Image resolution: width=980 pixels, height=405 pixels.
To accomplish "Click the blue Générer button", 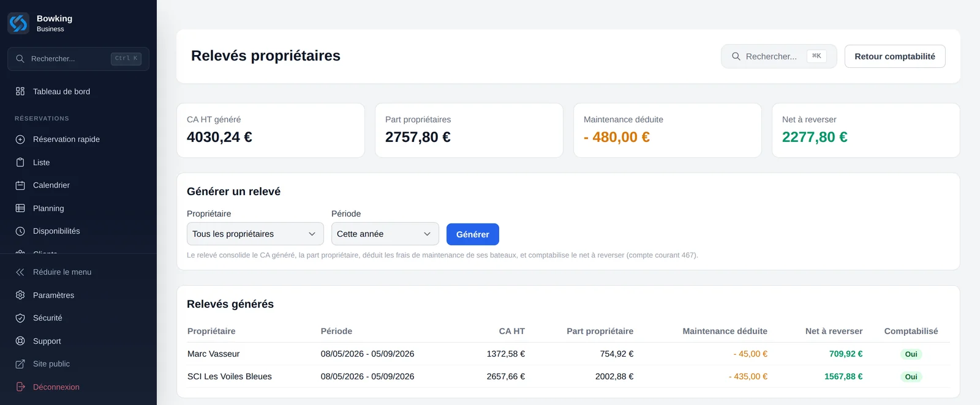I will 473,234.
